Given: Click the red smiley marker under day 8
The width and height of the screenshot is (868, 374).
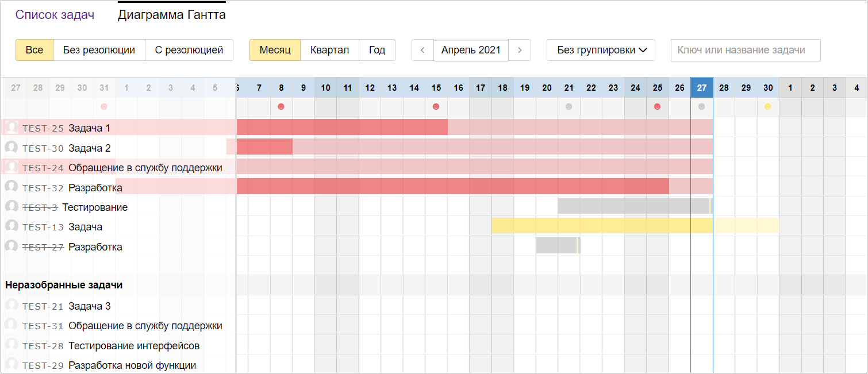Looking at the screenshot, I should [x=281, y=106].
